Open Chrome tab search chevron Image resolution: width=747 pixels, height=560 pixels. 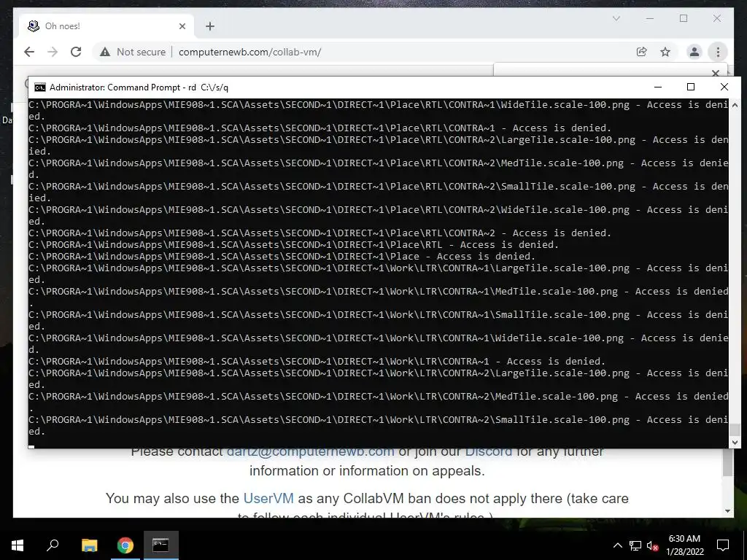(x=616, y=18)
